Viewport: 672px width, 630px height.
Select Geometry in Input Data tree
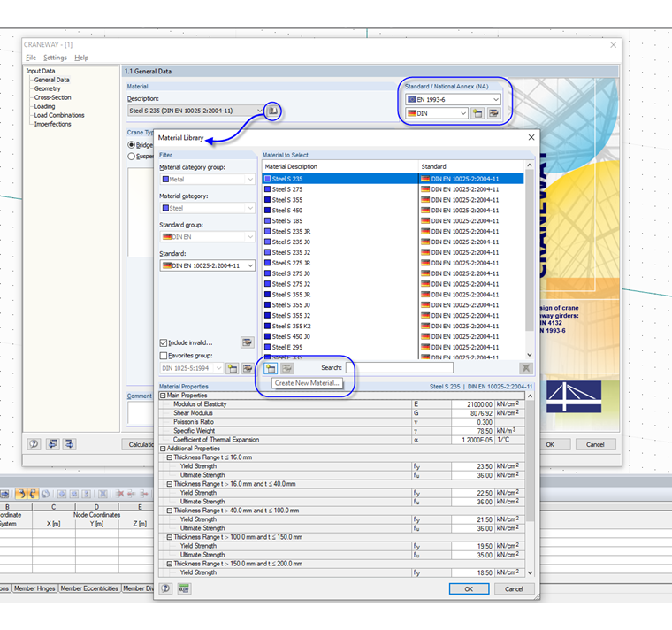click(47, 88)
